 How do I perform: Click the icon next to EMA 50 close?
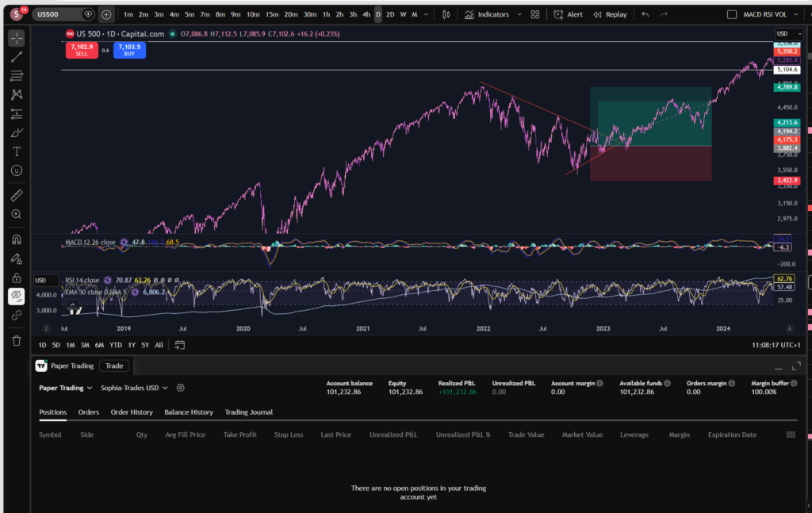click(135, 292)
